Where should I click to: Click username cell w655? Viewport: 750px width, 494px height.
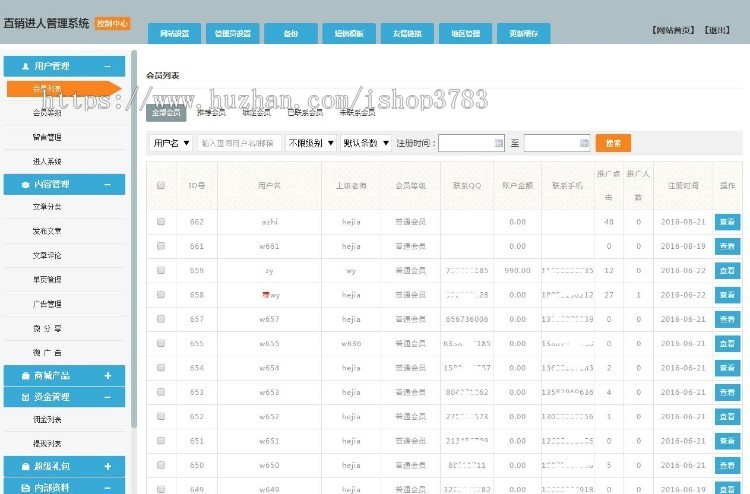click(x=269, y=343)
